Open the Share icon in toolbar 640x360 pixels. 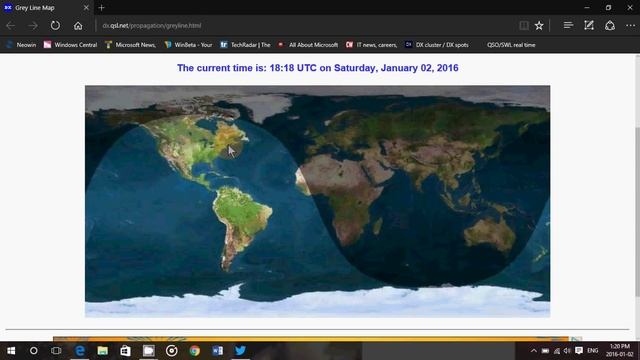tap(610, 25)
